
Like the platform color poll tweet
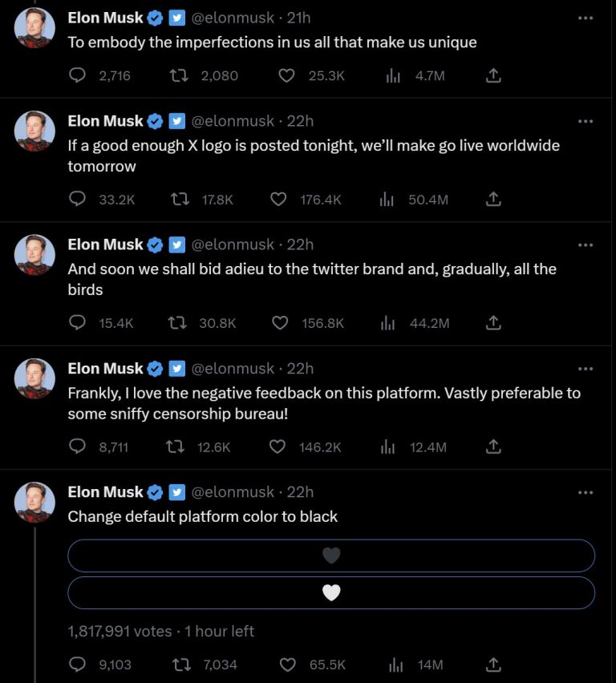(288, 665)
